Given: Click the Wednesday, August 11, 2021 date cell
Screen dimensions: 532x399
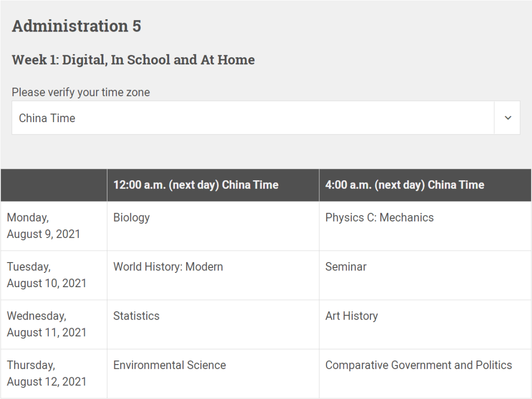Looking at the screenshot, I should pyautogui.click(x=46, y=324).
